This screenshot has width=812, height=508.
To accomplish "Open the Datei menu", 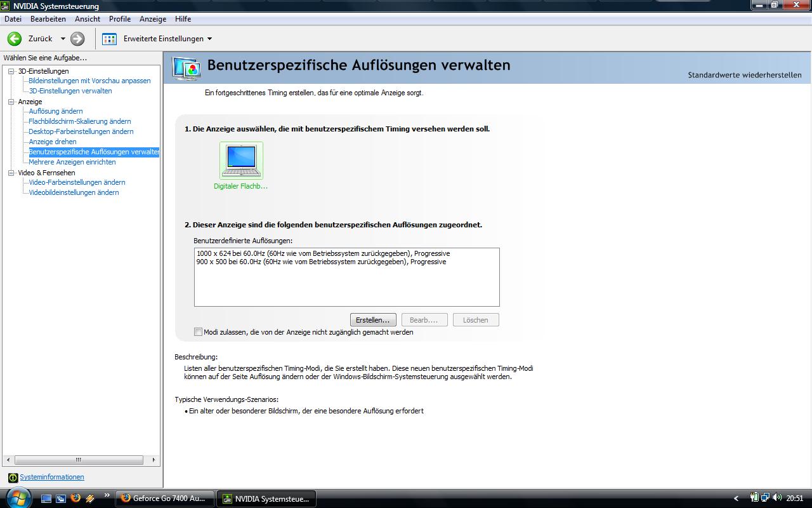I will point(13,19).
